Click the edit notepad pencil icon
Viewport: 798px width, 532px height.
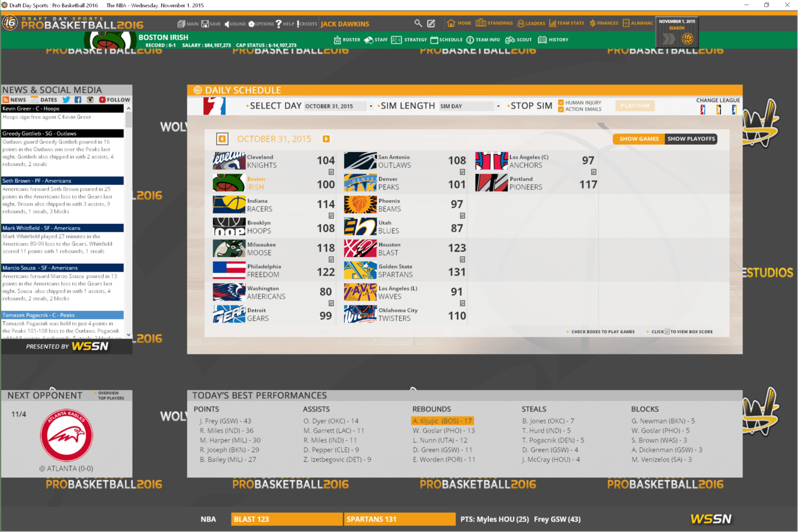(x=431, y=23)
